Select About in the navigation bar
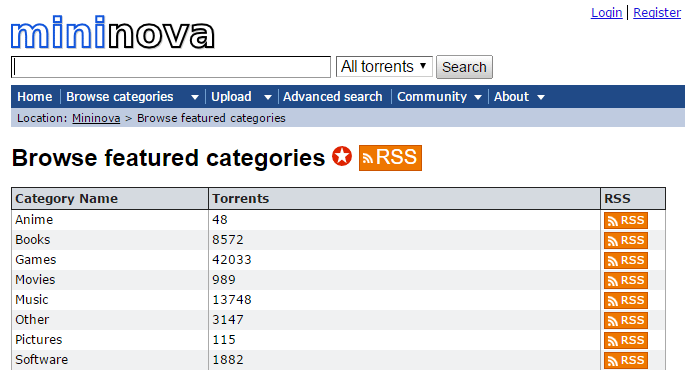The height and width of the screenshot is (370, 685). [511, 97]
